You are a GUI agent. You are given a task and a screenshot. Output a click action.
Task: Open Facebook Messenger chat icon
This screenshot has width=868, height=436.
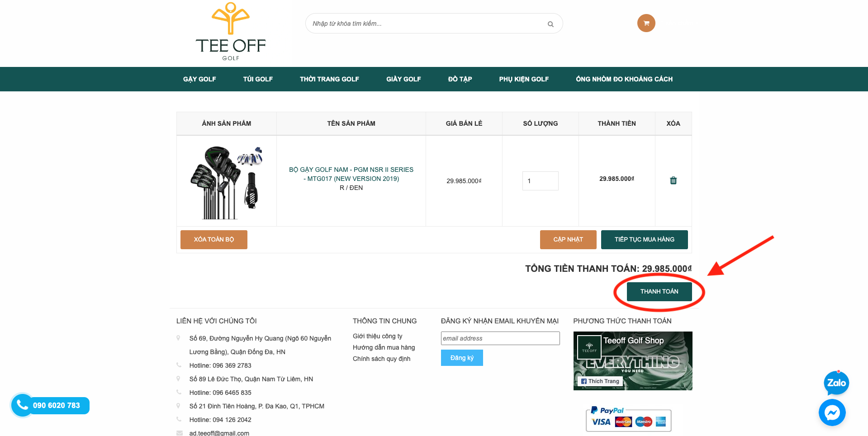click(x=832, y=412)
